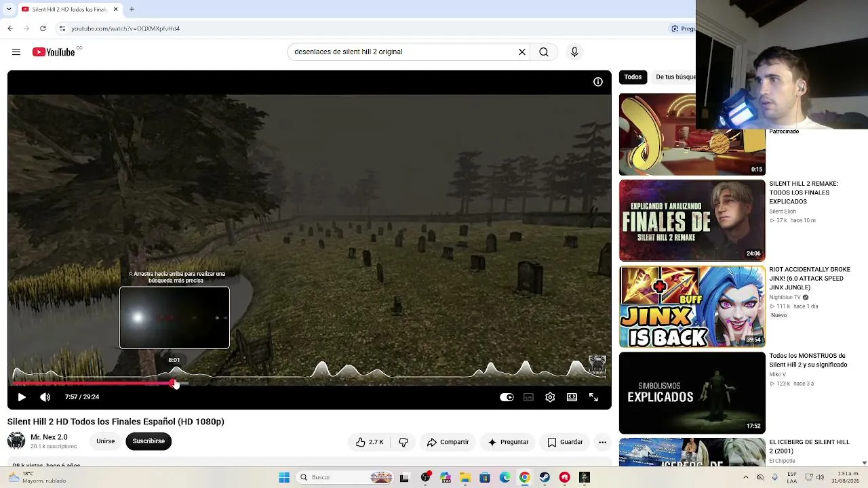Screen dimensions: 868x488
Task: Open the tab search dropdown arrow
Action: point(9,9)
